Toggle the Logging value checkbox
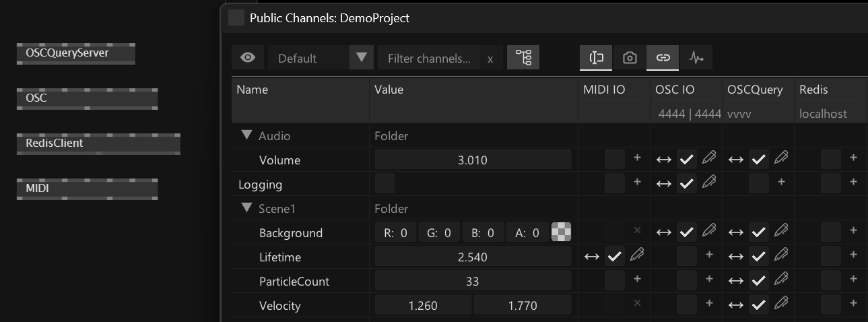 point(385,184)
